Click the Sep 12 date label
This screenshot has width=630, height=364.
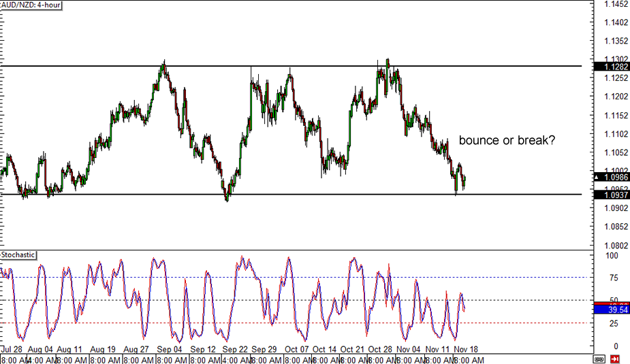click(x=203, y=349)
